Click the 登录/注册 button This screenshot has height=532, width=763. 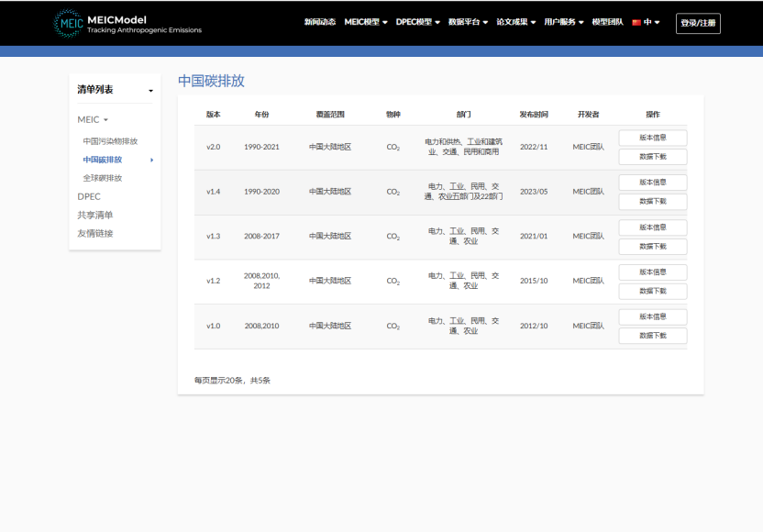(698, 23)
